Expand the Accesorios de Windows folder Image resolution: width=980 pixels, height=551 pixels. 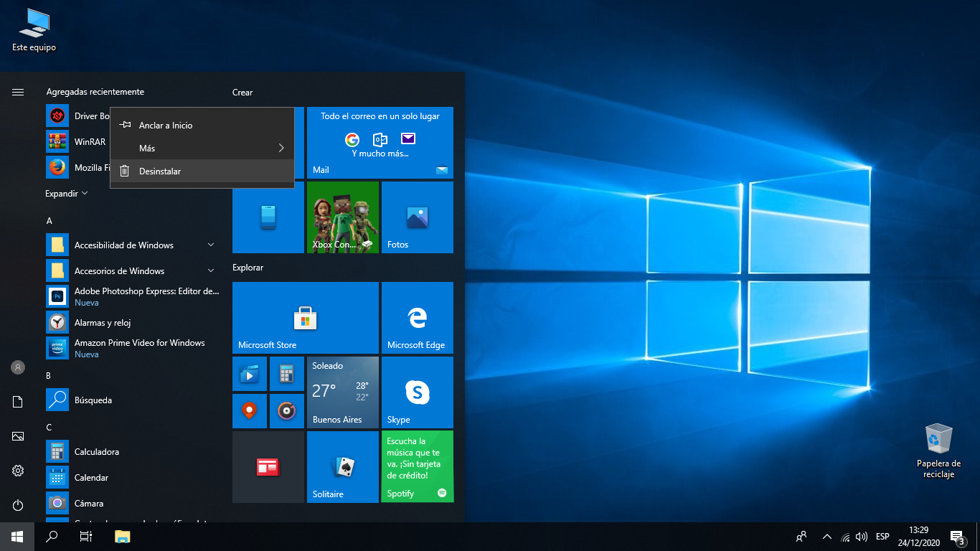[x=133, y=270]
